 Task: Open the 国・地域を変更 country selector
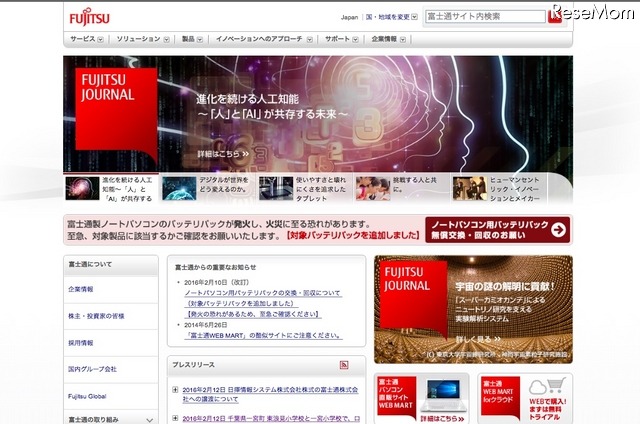click(391, 17)
